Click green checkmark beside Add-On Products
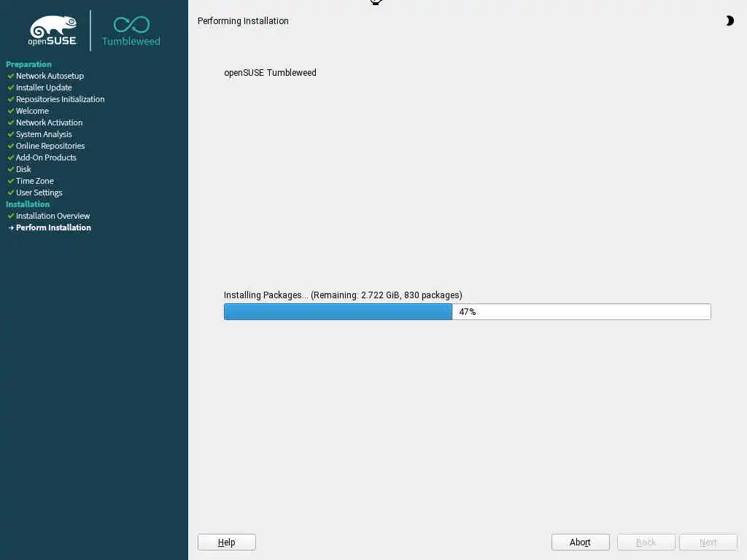The image size is (747, 560). coord(10,157)
